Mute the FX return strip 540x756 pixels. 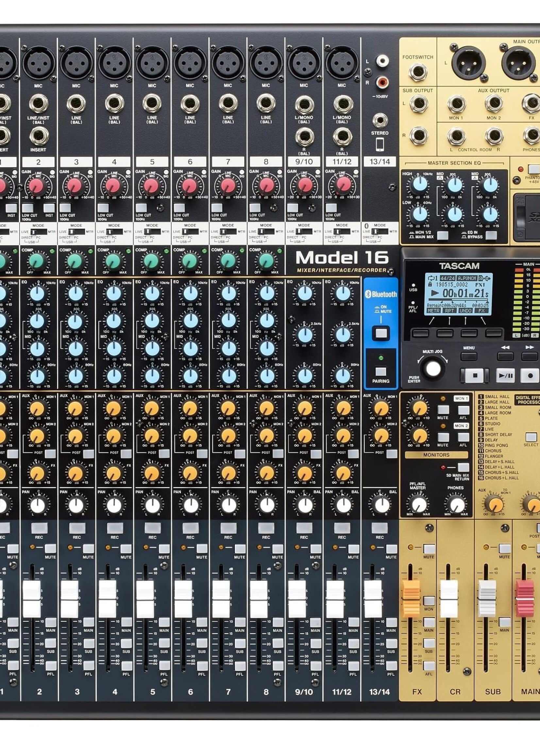429,548
